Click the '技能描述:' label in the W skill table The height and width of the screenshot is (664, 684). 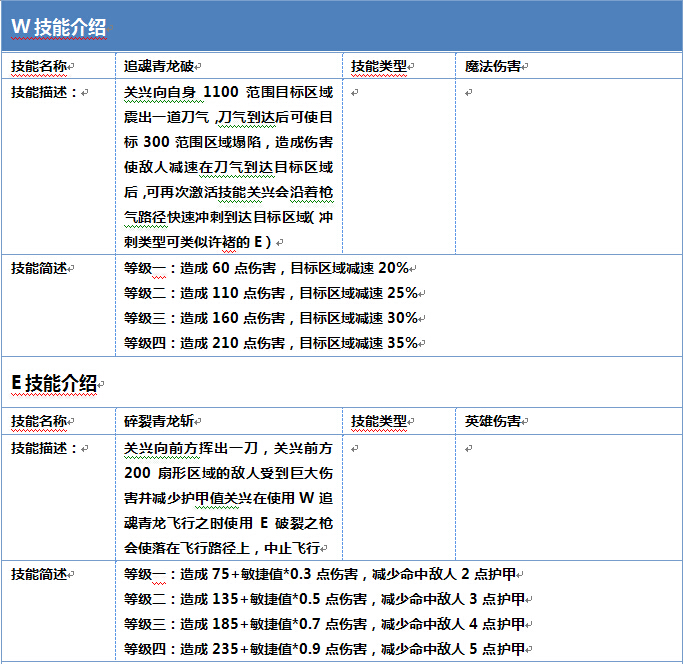(x=44, y=92)
